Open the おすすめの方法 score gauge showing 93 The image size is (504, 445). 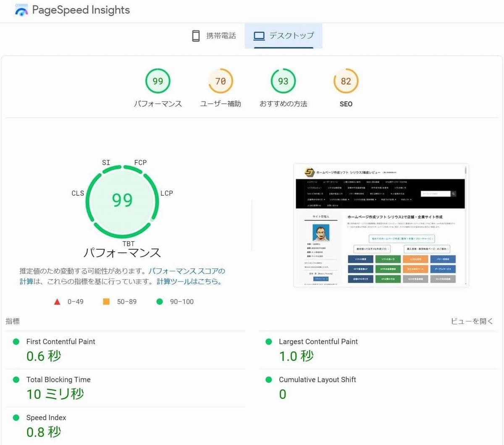[283, 81]
